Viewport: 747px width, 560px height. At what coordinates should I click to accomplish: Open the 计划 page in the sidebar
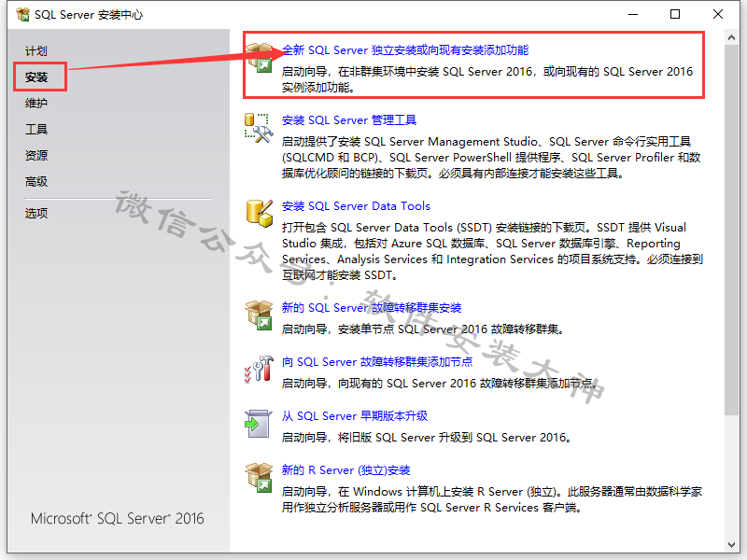click(x=36, y=51)
